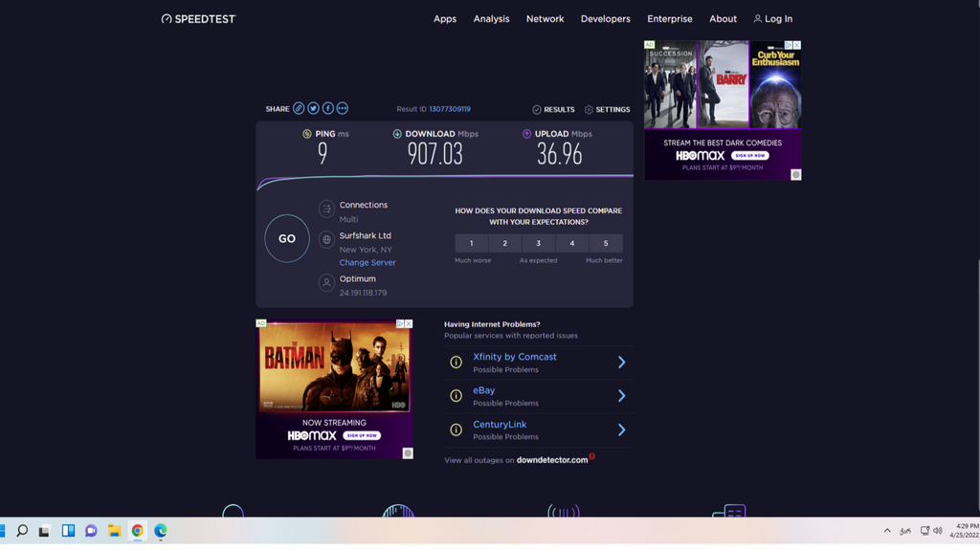Click Change Server link
Image resolution: width=980 pixels, height=550 pixels.
(367, 262)
